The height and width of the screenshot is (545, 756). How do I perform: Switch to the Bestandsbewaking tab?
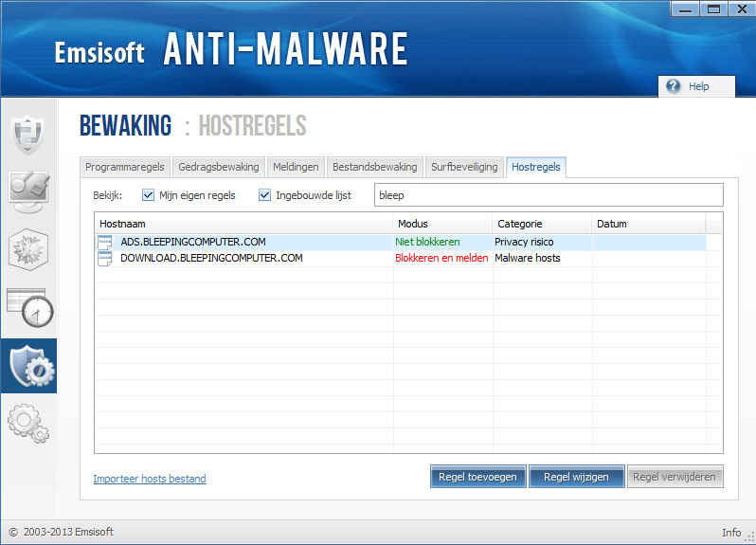[374, 167]
